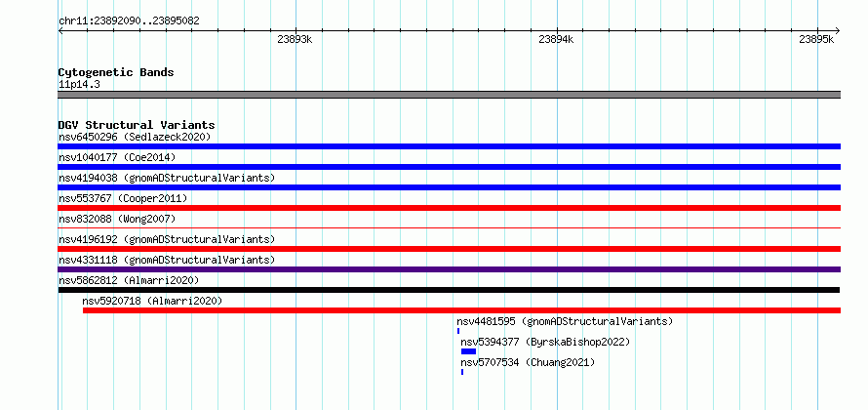Image resolution: width=868 pixels, height=410 pixels.
Task: Select the blue bar under nsv1040177 (Coe2014)
Action: 449,167
